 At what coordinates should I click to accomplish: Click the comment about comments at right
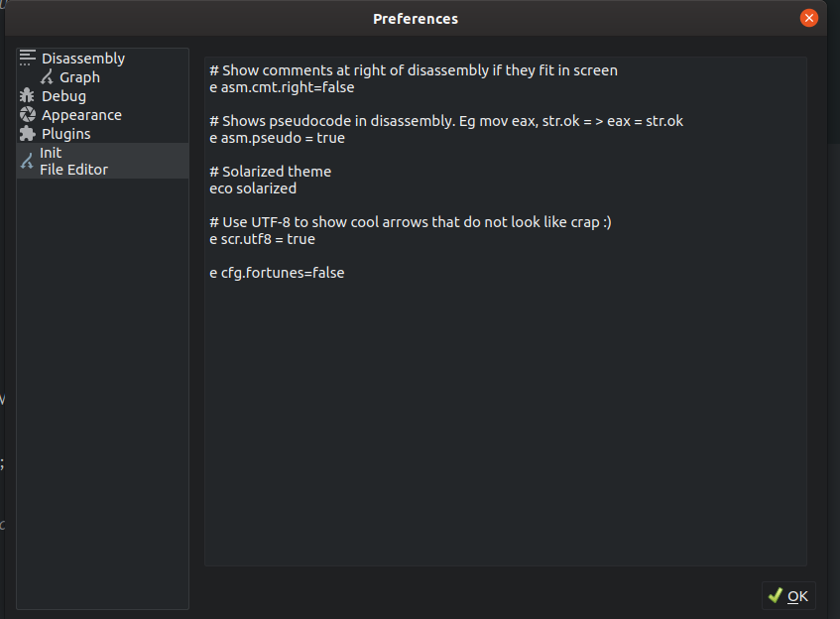pyautogui.click(x=413, y=70)
